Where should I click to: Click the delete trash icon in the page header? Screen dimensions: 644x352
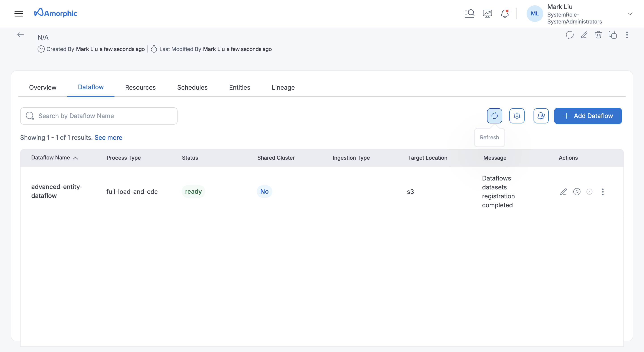[598, 35]
